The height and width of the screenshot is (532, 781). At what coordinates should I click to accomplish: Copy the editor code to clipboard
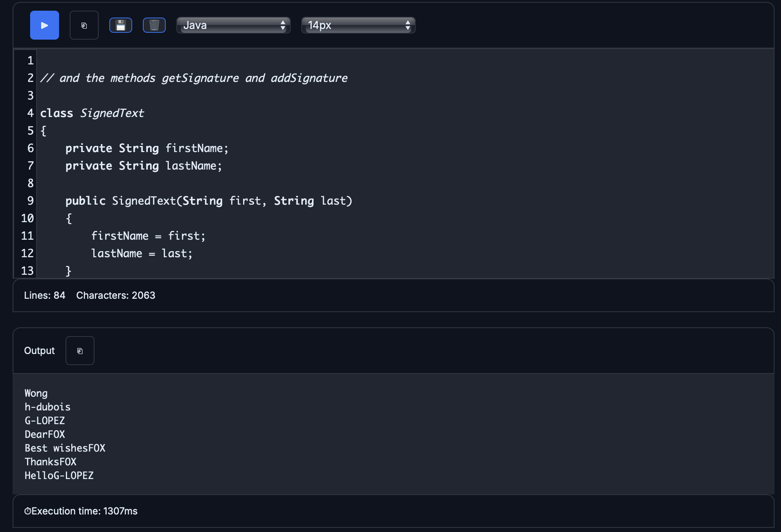84,25
